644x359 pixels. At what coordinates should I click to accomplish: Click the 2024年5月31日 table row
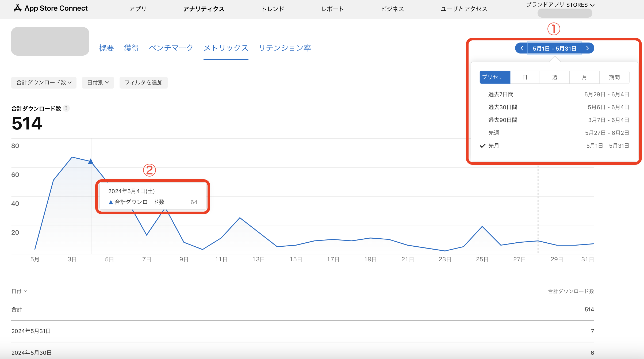click(303, 331)
